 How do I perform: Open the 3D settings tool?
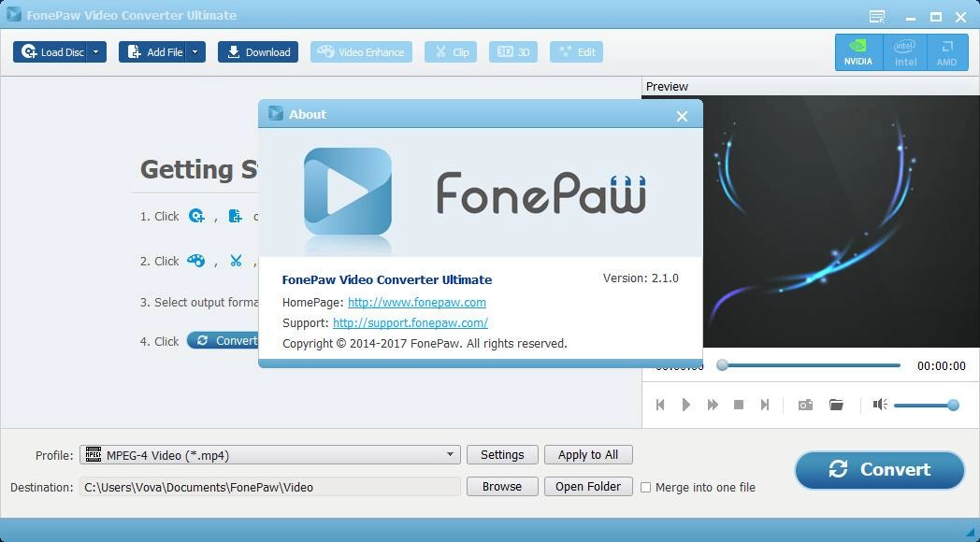[x=513, y=51]
